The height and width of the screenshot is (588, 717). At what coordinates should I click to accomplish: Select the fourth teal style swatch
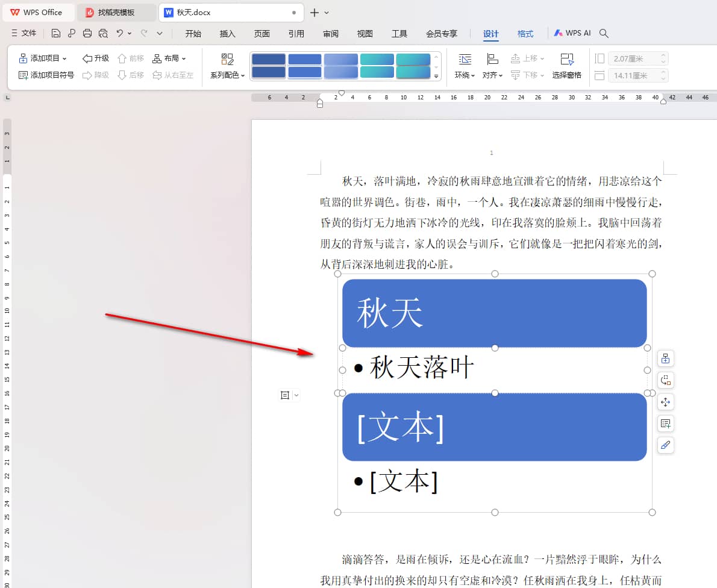click(377, 66)
